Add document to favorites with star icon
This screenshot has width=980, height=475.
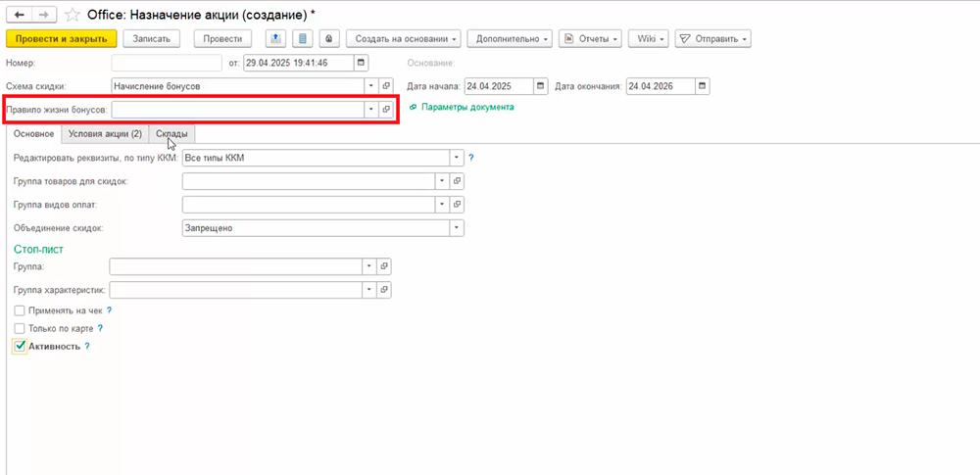72,15
